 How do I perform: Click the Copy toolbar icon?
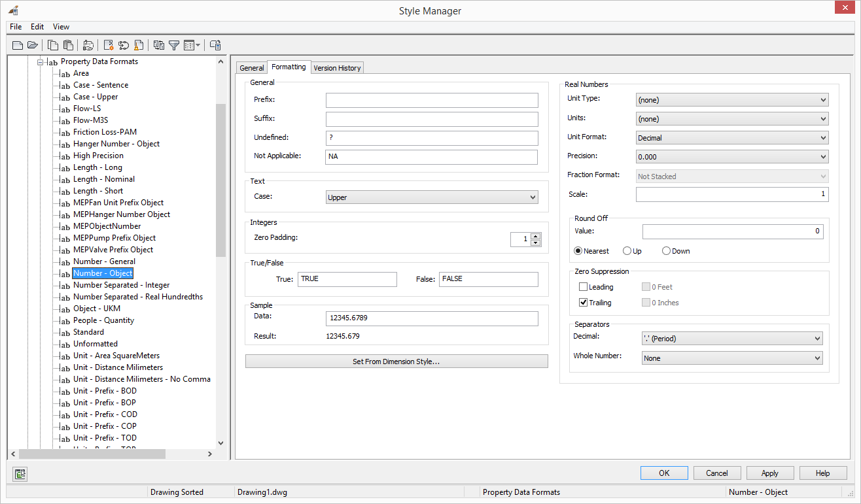click(53, 45)
